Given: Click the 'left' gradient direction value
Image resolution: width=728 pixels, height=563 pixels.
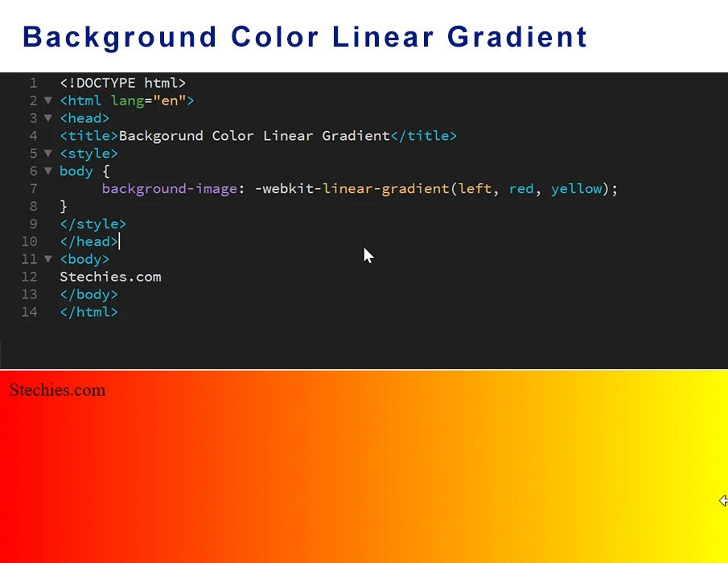Looking at the screenshot, I should 475,189.
